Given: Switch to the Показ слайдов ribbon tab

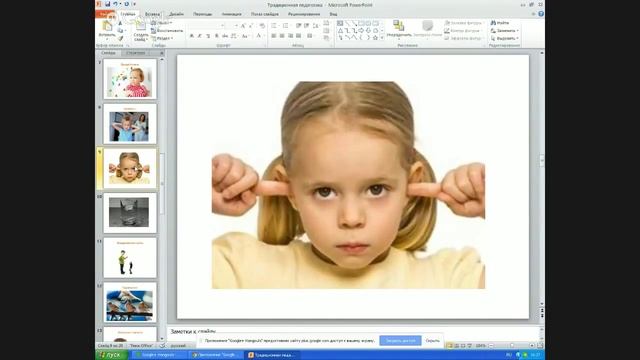Looking at the screenshot, I should pos(265,14).
